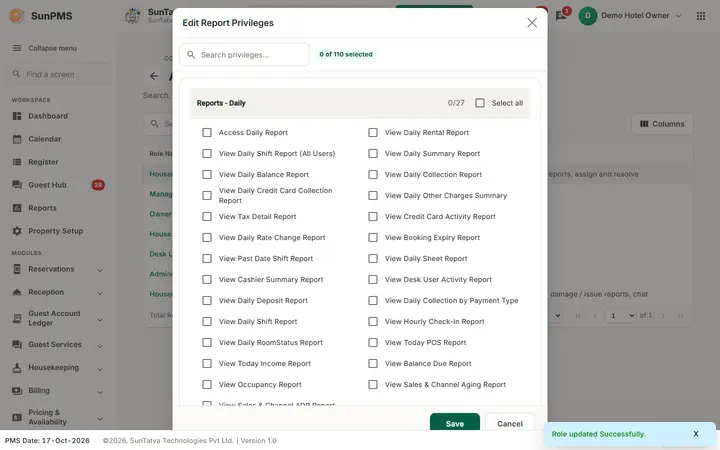720x450 pixels.
Task: Click the Housekeeping module icon
Action: pyautogui.click(x=17, y=367)
